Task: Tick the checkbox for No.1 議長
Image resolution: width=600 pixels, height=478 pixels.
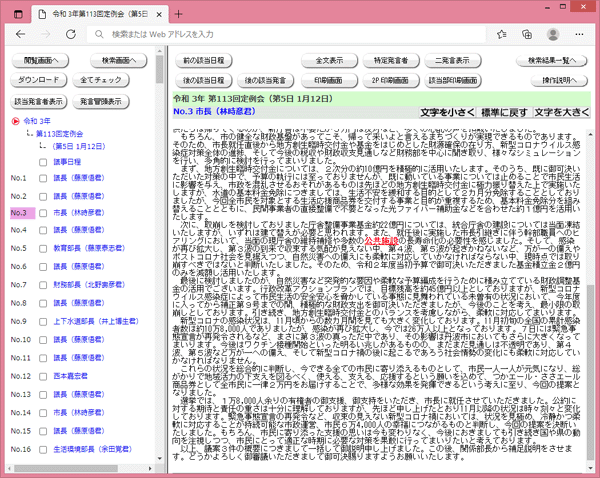Action: click(43, 178)
